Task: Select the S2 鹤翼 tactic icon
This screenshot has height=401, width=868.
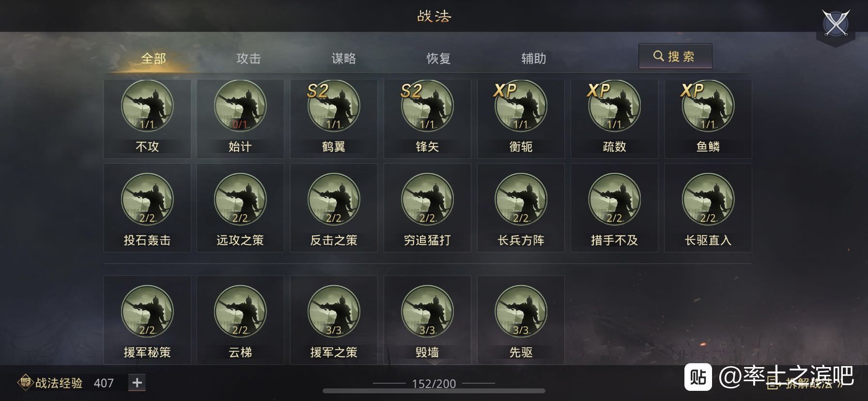Action: [334, 106]
